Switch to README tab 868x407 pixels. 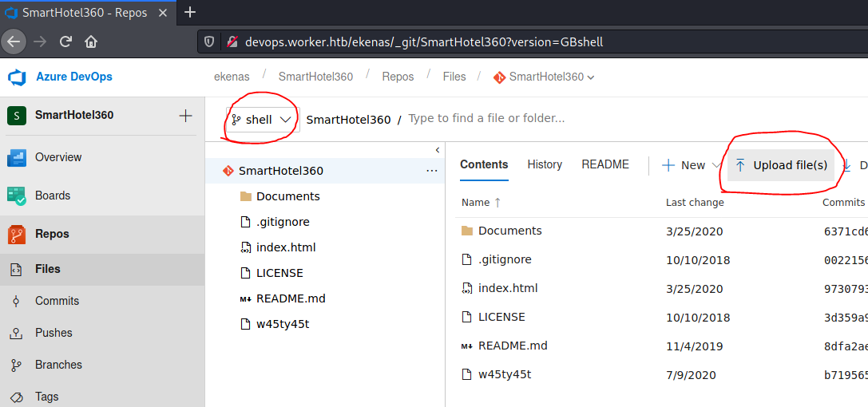click(605, 164)
